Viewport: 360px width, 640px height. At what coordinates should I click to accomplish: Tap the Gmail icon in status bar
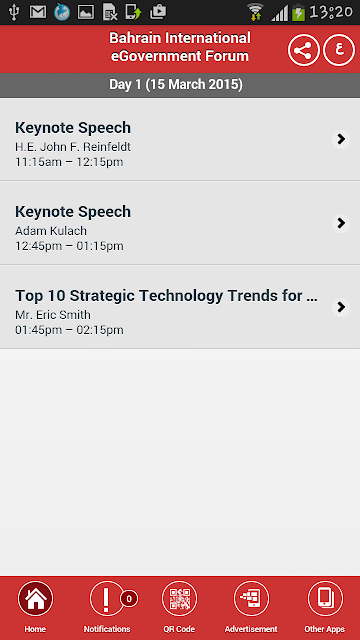coord(38,12)
